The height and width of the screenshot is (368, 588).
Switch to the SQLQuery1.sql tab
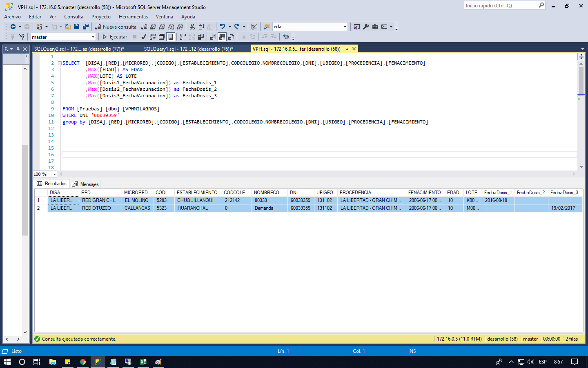189,49
